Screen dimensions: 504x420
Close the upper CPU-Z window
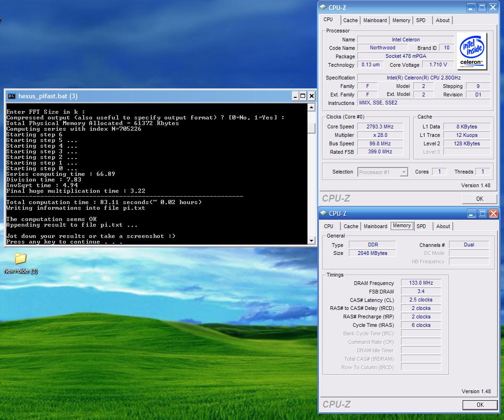point(492,8)
